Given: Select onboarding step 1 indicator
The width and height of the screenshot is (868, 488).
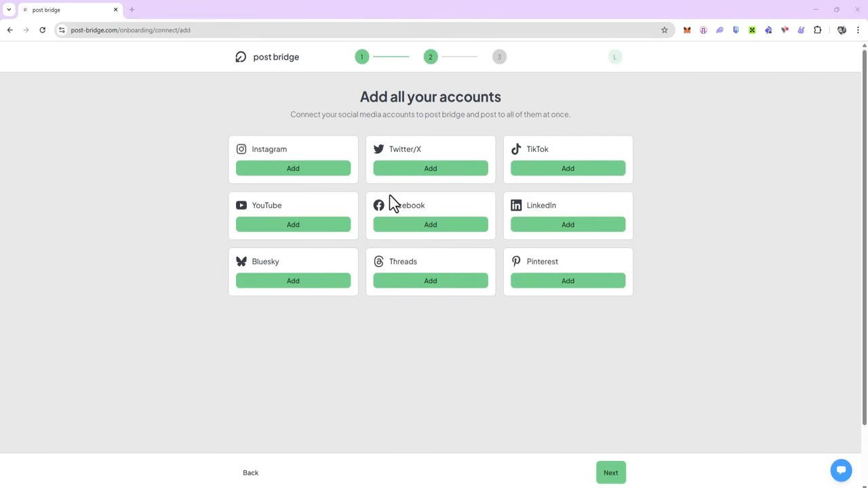Looking at the screenshot, I should click(361, 57).
